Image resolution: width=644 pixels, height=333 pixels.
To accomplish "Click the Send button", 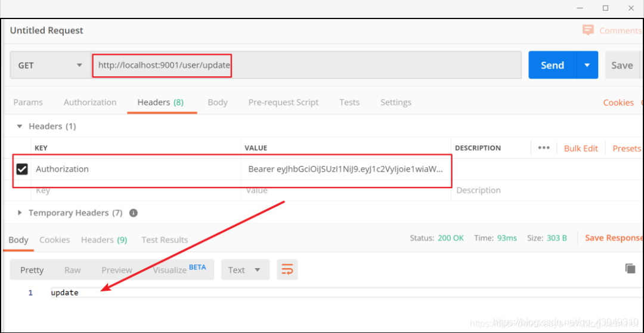I will pyautogui.click(x=553, y=65).
